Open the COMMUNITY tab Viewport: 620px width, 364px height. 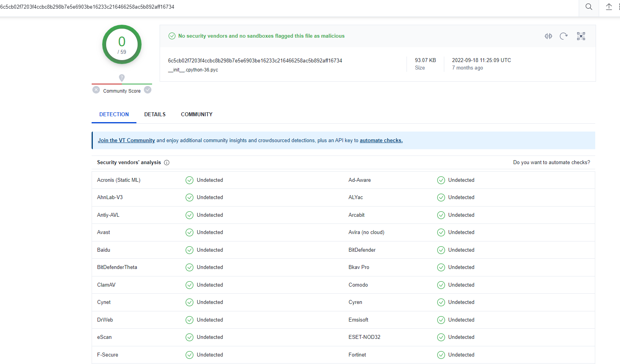pyautogui.click(x=197, y=114)
